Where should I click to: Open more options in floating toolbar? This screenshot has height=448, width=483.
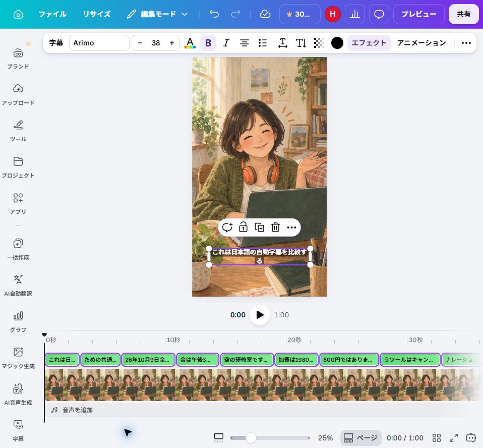(x=291, y=228)
